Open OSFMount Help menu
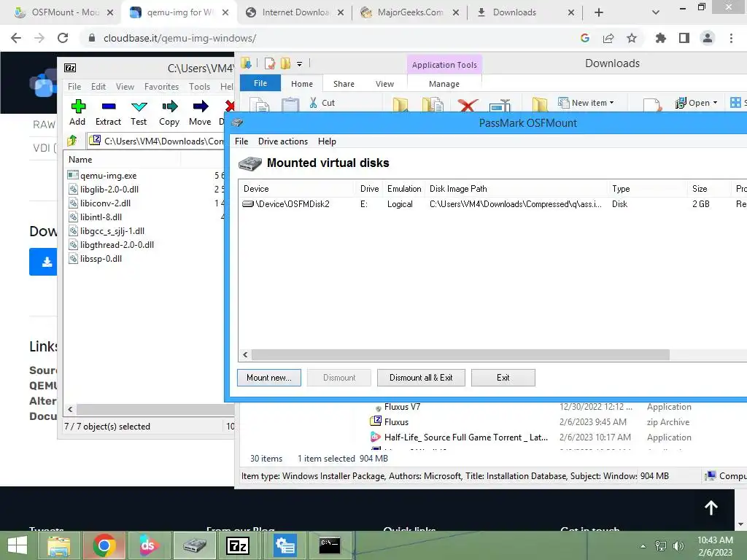 [x=327, y=141]
